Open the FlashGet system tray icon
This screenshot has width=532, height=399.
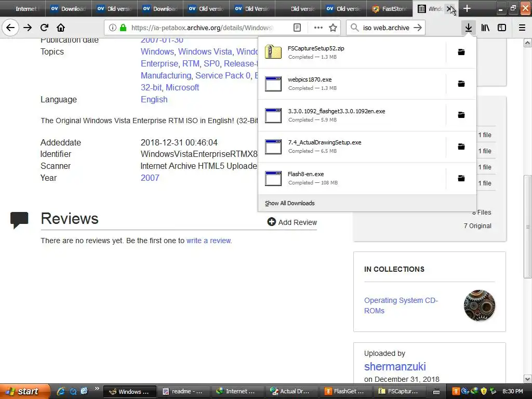(x=456, y=391)
